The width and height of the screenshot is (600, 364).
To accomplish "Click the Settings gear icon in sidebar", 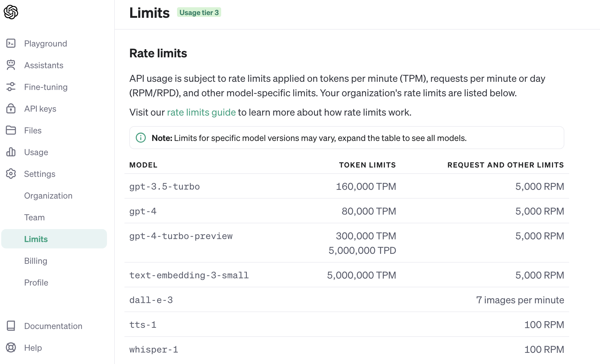I will (x=11, y=174).
